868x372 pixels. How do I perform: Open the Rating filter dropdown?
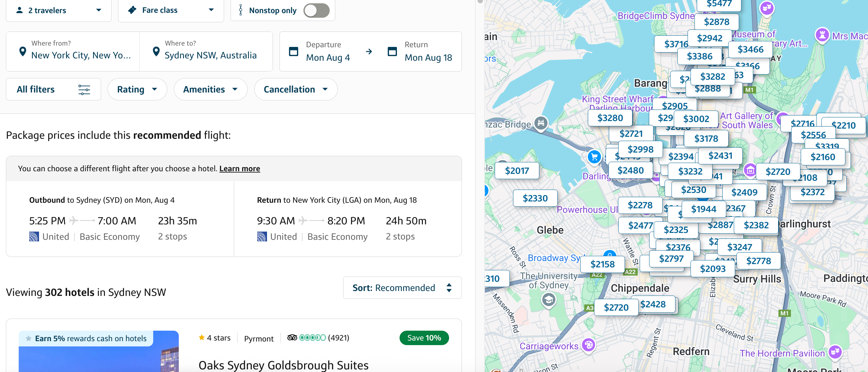tap(137, 89)
